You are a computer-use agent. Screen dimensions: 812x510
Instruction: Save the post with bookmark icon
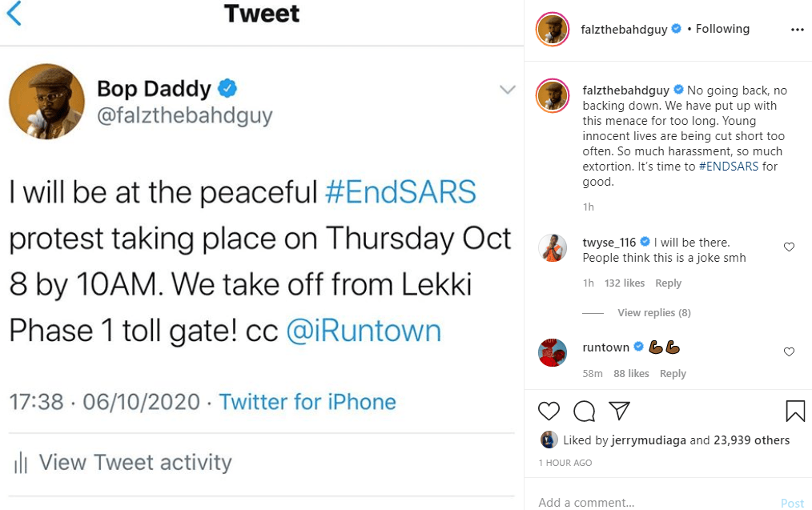click(x=795, y=411)
